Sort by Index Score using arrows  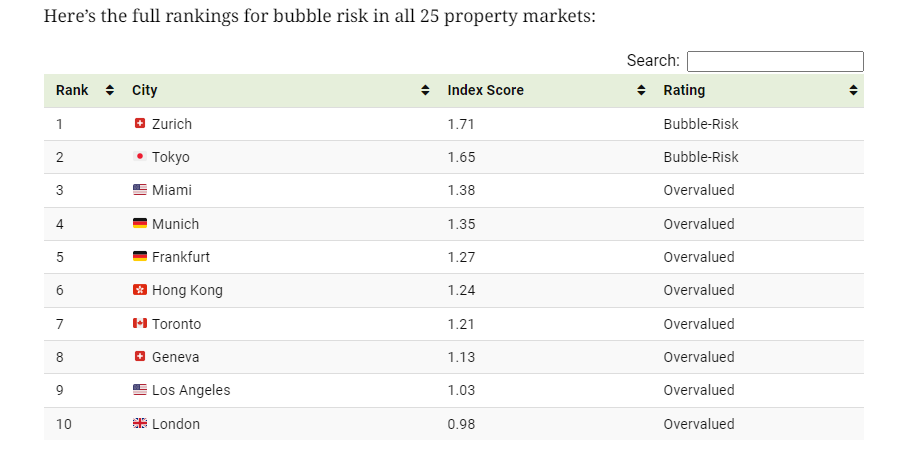tap(641, 90)
